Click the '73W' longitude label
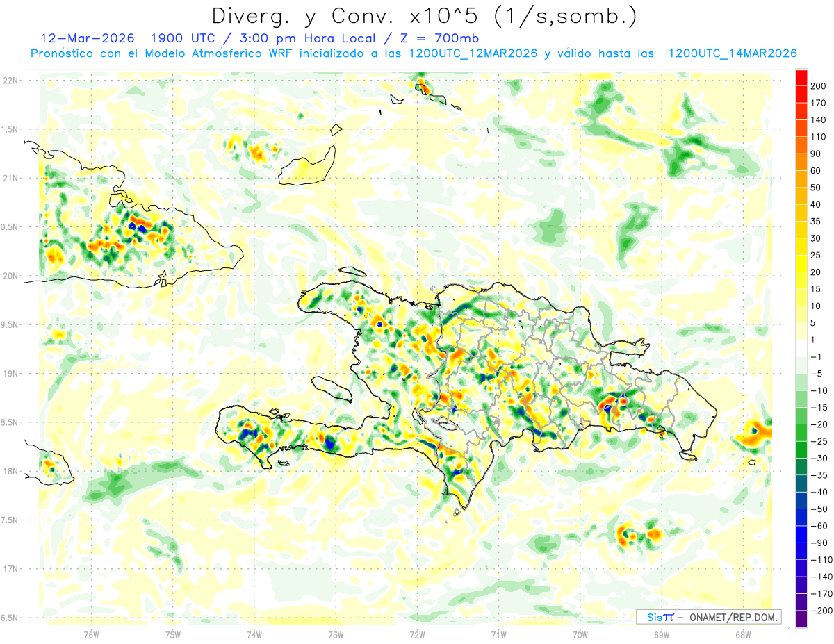The height and width of the screenshot is (644, 834). tap(336, 634)
